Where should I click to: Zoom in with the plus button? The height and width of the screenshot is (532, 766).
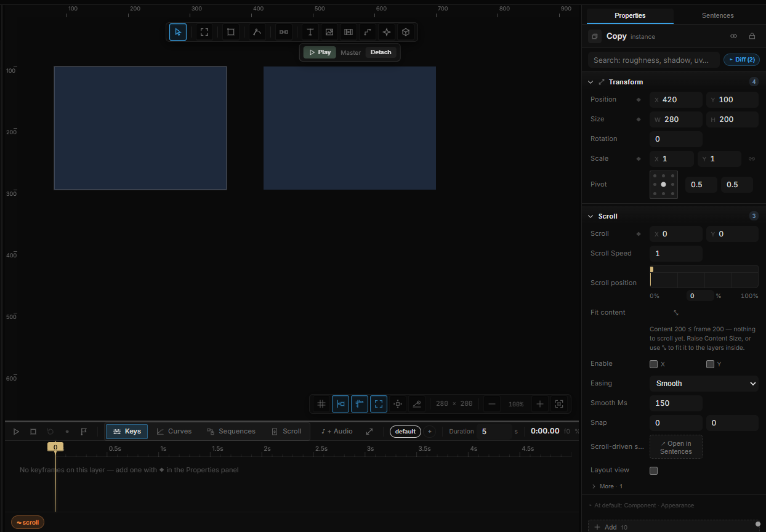[540, 404]
